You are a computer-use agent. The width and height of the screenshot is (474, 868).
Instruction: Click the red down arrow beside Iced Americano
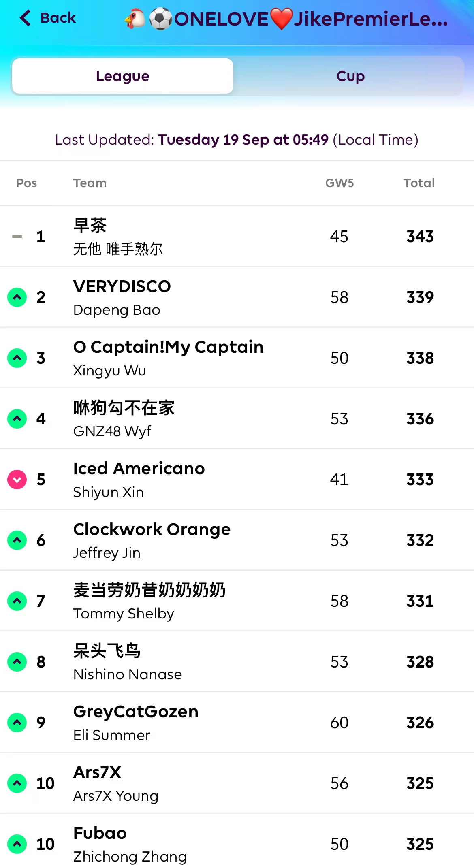click(x=17, y=480)
